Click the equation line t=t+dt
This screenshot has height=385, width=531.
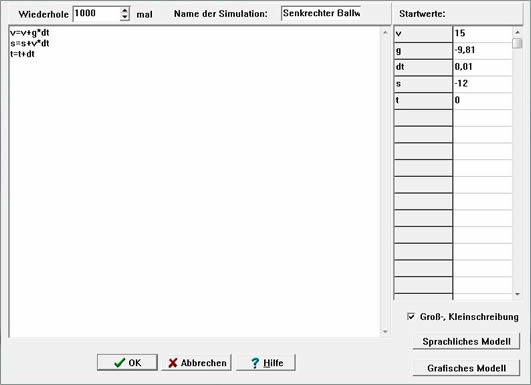(x=22, y=54)
